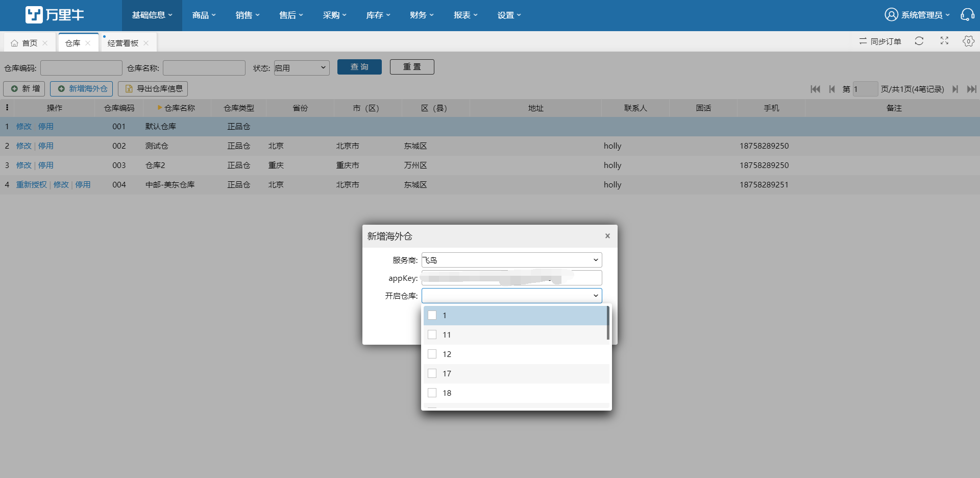Switch to the 仓库 tab

(72, 43)
